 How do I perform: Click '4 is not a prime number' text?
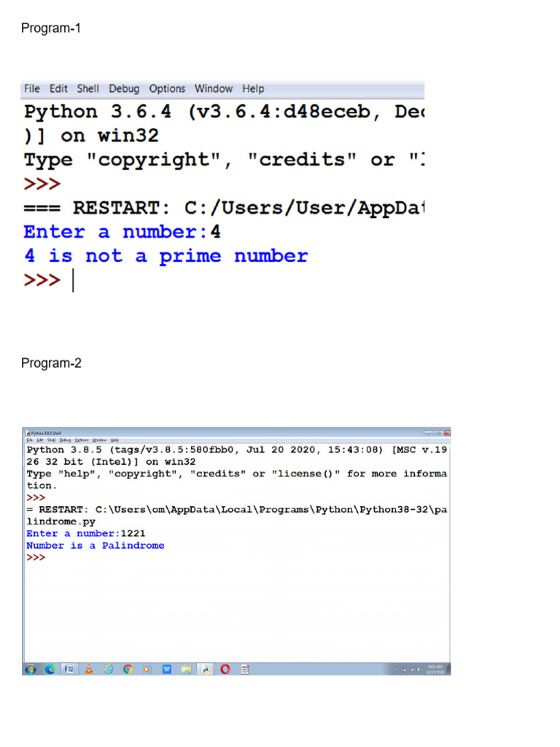166,256
